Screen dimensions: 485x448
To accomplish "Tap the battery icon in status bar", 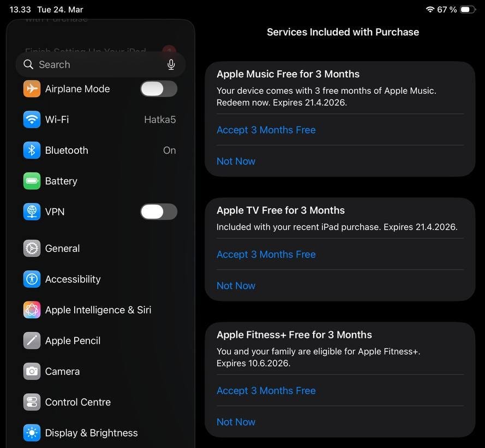I will 468,9.
